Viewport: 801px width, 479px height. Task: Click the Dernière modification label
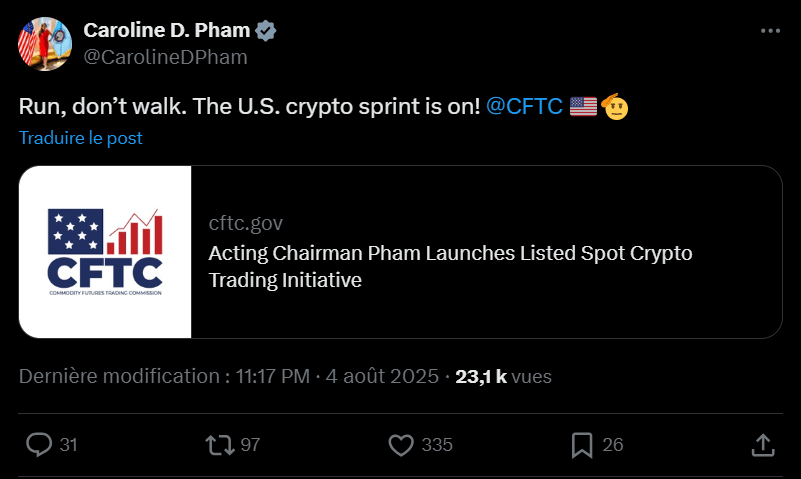[x=120, y=376]
